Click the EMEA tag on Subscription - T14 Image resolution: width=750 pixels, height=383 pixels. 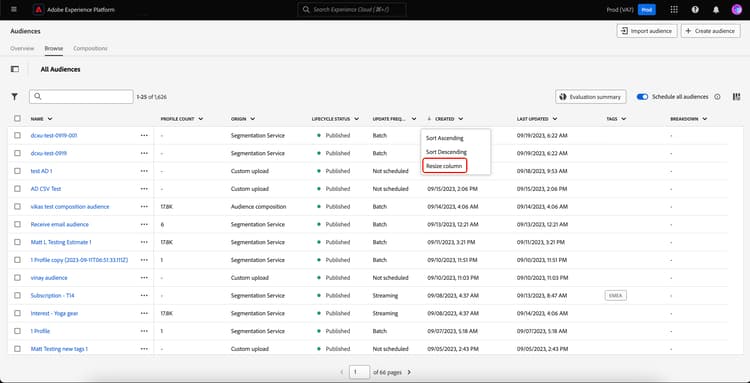click(x=616, y=295)
